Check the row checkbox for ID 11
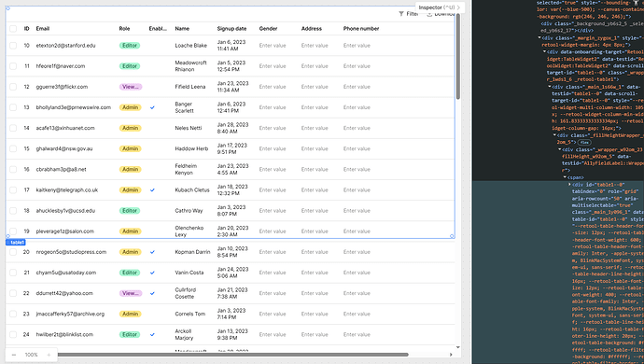644x364 pixels. click(13, 66)
